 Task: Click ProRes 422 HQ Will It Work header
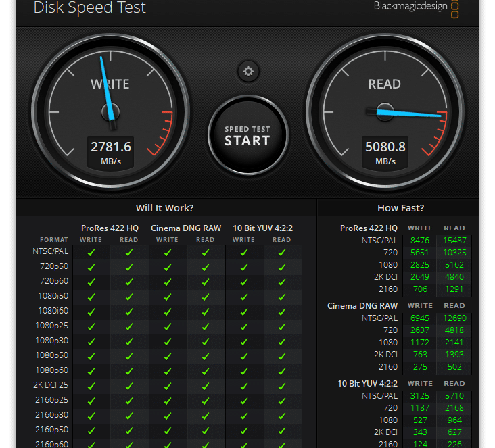pos(110,228)
